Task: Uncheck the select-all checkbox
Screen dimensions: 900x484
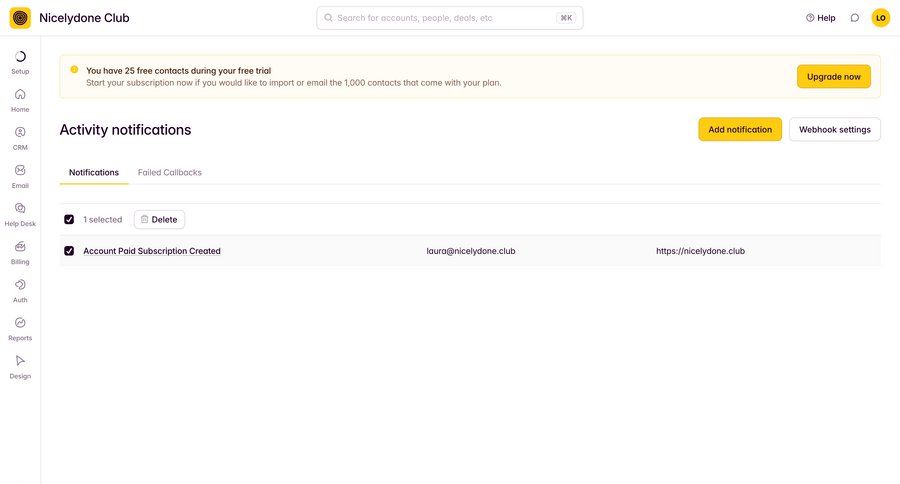Action: pos(69,219)
